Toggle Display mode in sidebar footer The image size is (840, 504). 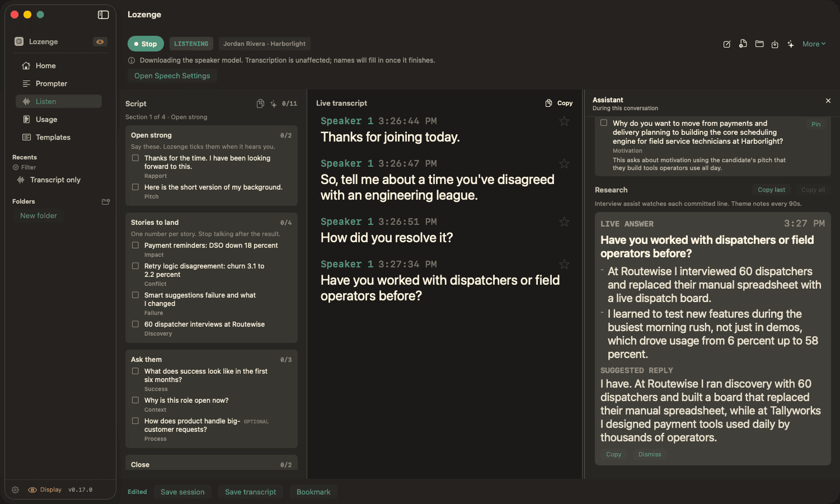(45, 489)
